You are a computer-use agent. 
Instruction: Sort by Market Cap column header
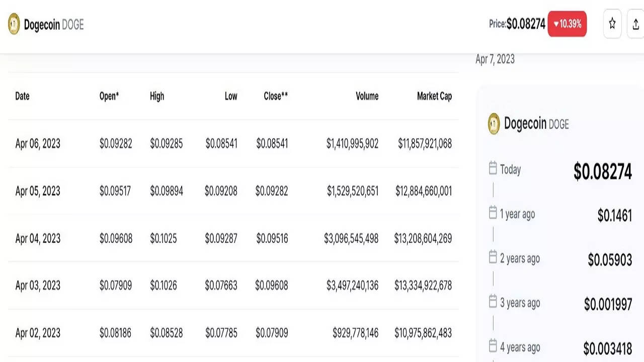pyautogui.click(x=434, y=96)
